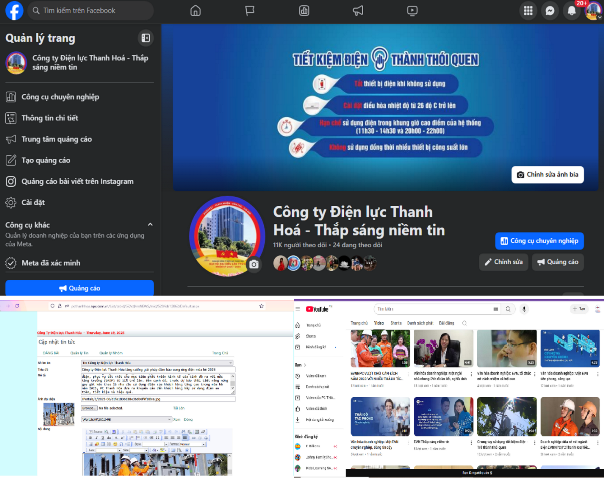
Task: Open first video thumbnail with orange-uniform workers
Action: point(380,348)
